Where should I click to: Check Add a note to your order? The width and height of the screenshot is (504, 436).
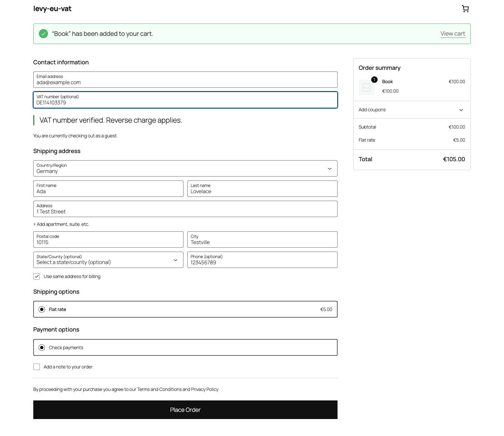[37, 367]
